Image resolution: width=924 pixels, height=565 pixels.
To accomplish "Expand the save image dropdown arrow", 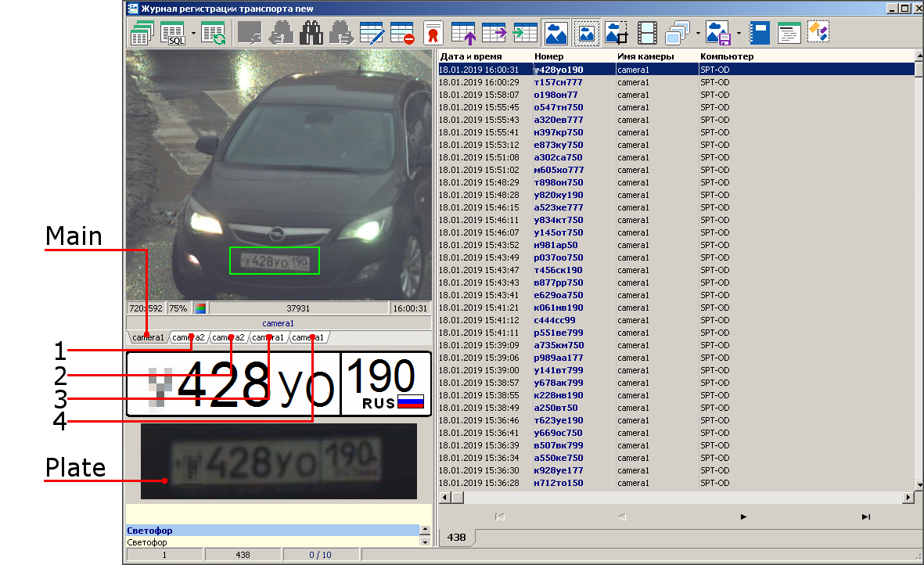I will 739,33.
